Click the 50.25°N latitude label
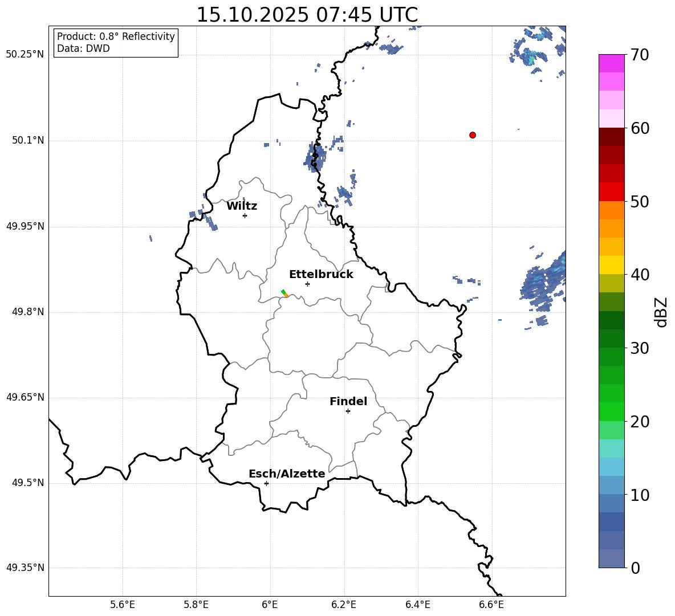 pyautogui.click(x=25, y=55)
